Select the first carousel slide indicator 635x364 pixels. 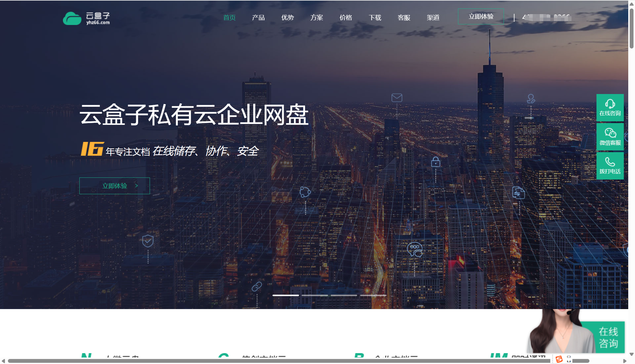point(285,295)
